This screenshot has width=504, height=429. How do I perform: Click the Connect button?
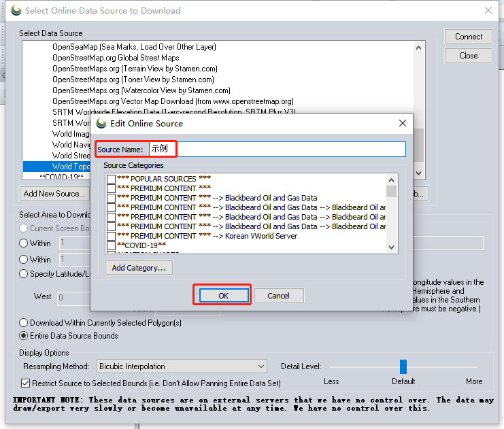click(469, 37)
